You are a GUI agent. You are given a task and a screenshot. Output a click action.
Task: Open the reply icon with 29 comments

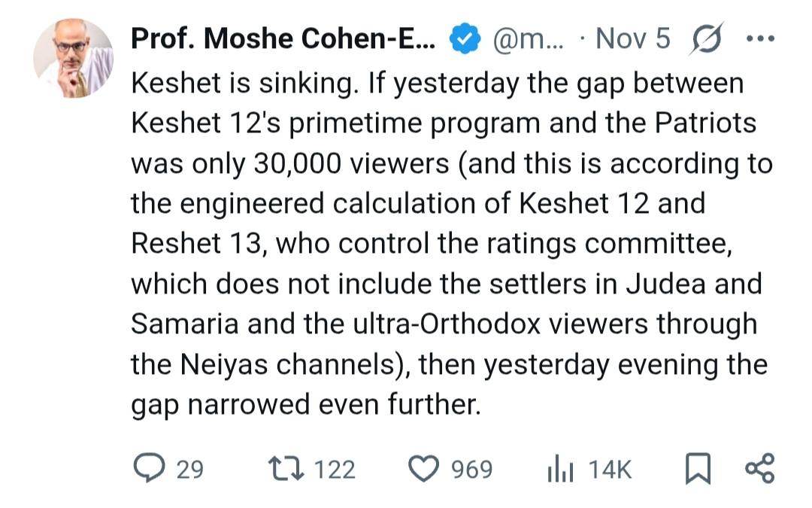click(x=148, y=469)
